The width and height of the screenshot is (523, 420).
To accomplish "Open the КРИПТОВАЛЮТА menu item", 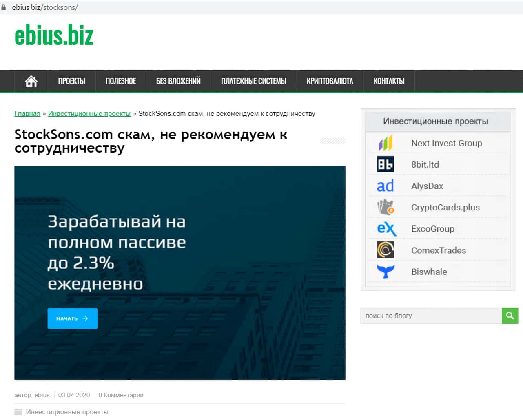I will pyautogui.click(x=330, y=81).
